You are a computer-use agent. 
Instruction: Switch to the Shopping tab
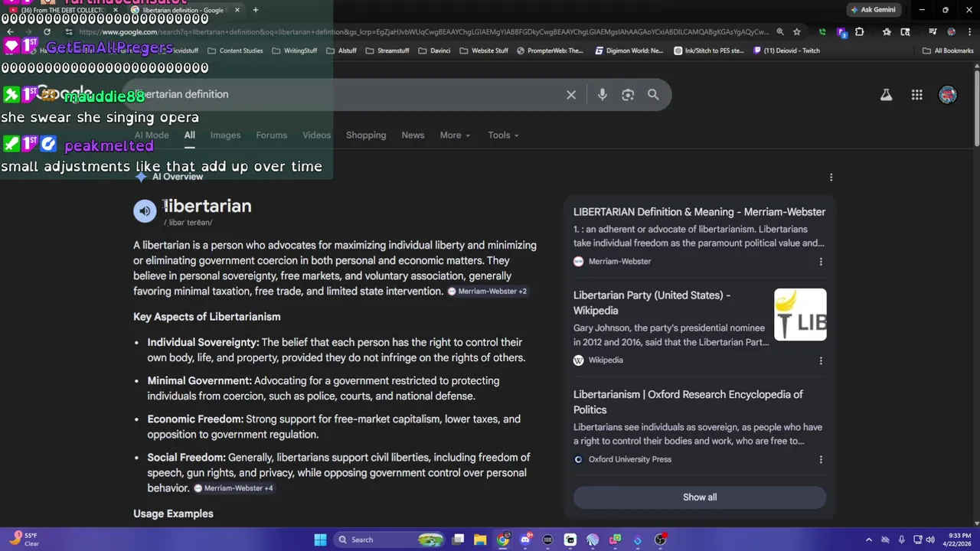pyautogui.click(x=366, y=135)
